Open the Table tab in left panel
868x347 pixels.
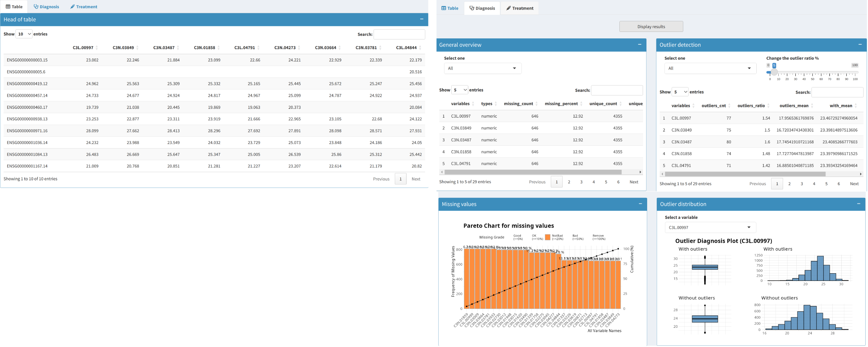(14, 7)
